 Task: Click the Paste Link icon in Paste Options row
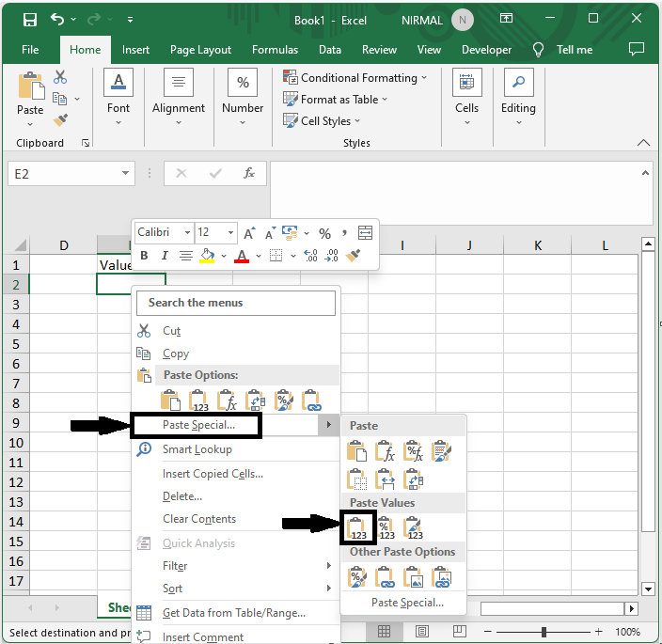click(311, 401)
